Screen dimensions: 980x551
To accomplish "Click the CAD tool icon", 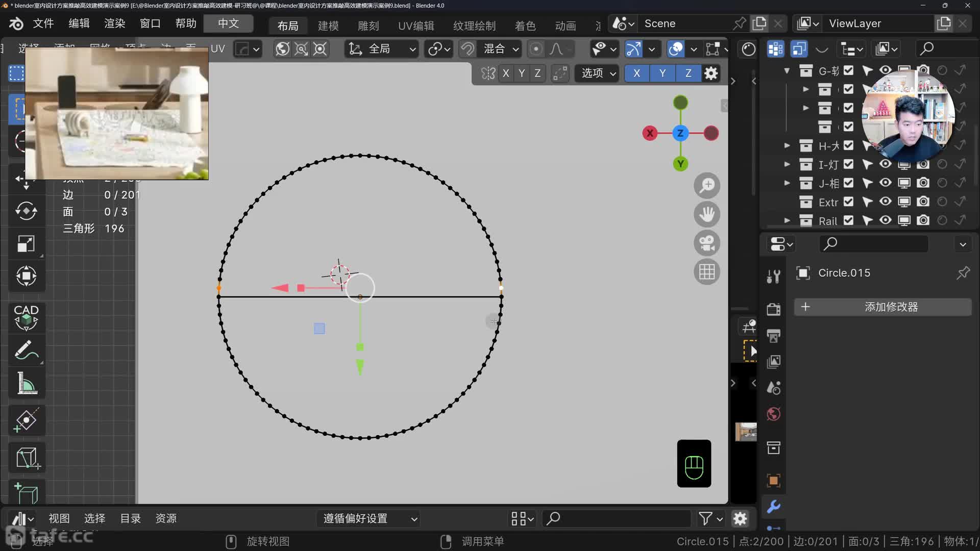I will point(26,317).
